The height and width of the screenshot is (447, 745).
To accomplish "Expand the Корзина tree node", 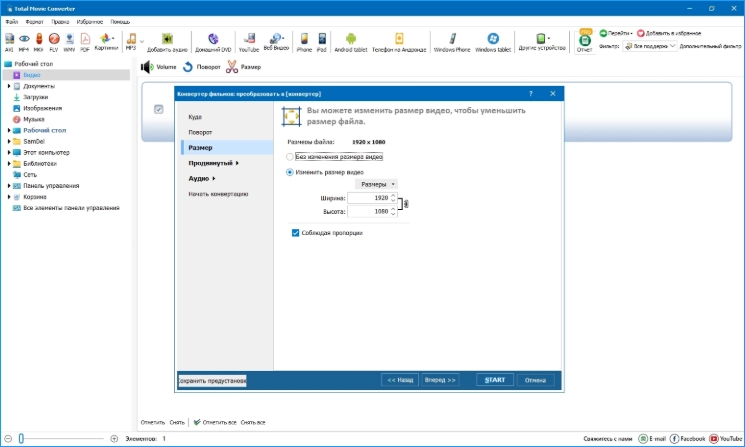I will (9, 197).
